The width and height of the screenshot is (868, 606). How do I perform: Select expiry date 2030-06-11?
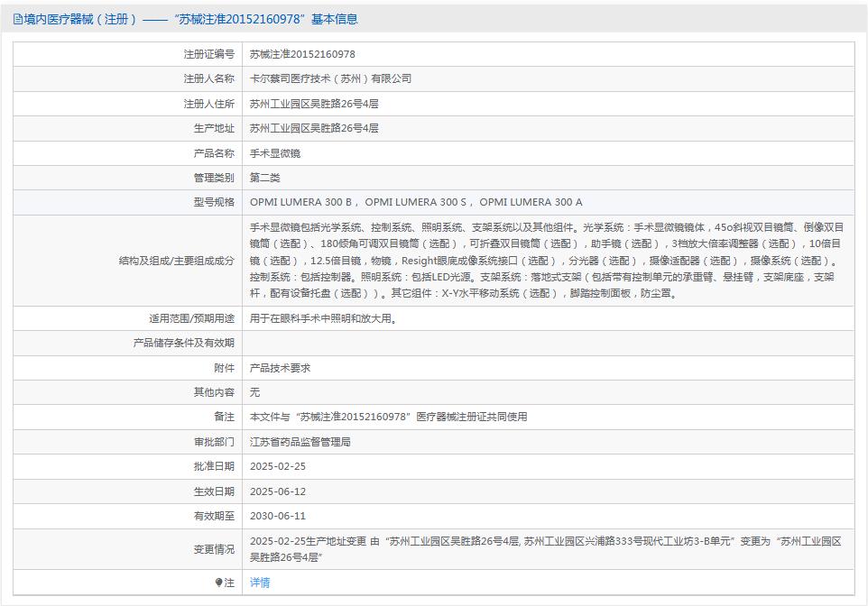pyautogui.click(x=277, y=516)
